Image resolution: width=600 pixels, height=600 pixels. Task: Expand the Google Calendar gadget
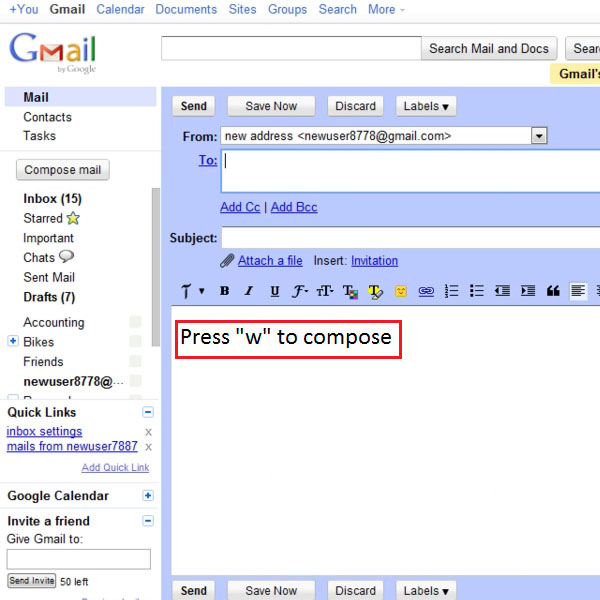pyautogui.click(x=148, y=496)
